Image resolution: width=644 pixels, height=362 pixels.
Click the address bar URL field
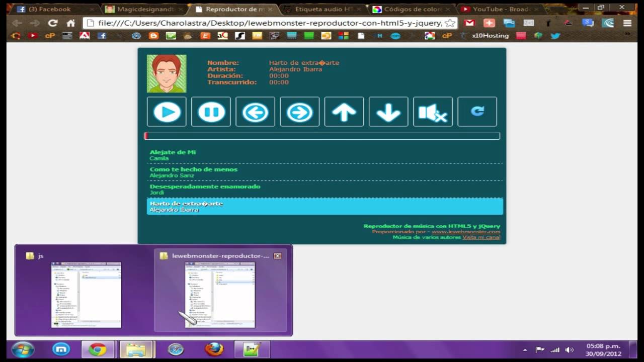270,23
